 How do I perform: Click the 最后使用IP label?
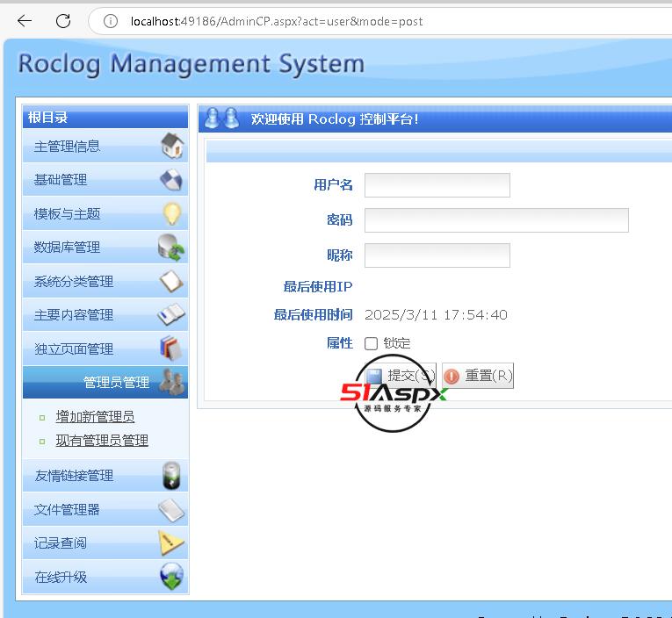[318, 286]
